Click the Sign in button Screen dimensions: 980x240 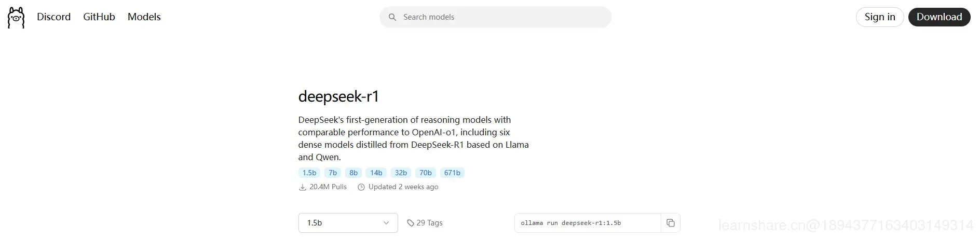point(879,17)
